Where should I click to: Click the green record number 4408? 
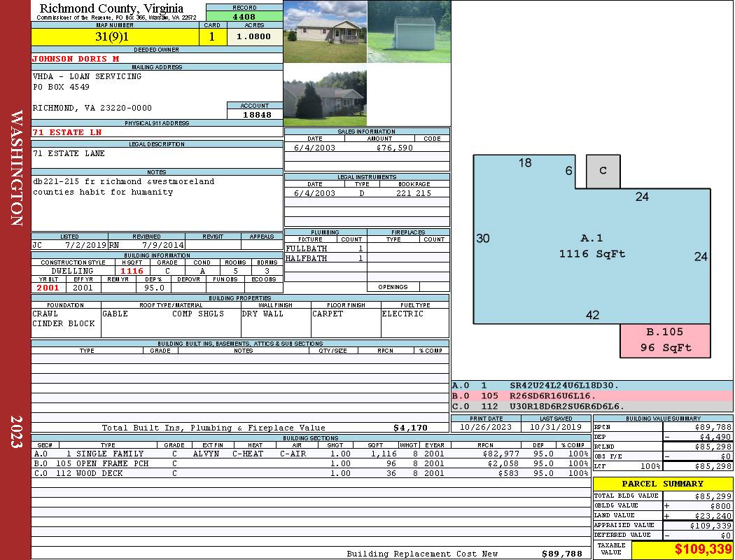[x=244, y=16]
